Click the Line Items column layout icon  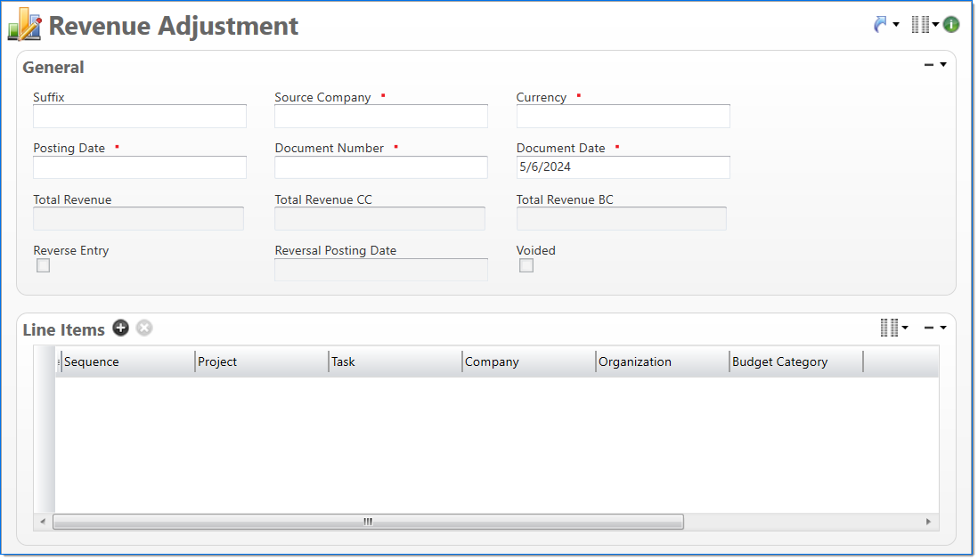pos(889,329)
